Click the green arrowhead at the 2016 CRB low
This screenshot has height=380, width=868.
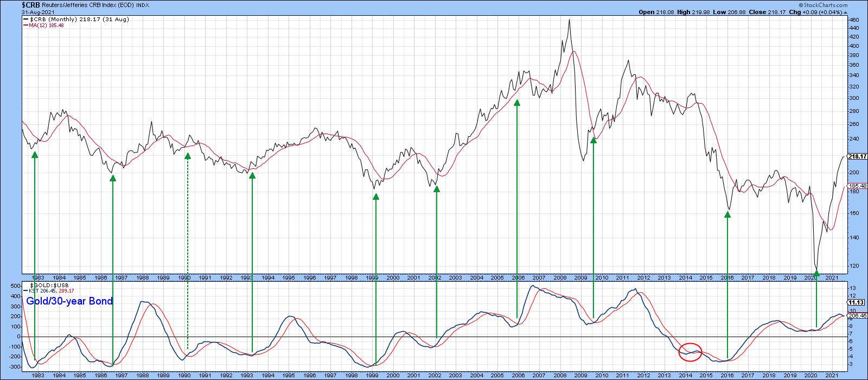727,214
